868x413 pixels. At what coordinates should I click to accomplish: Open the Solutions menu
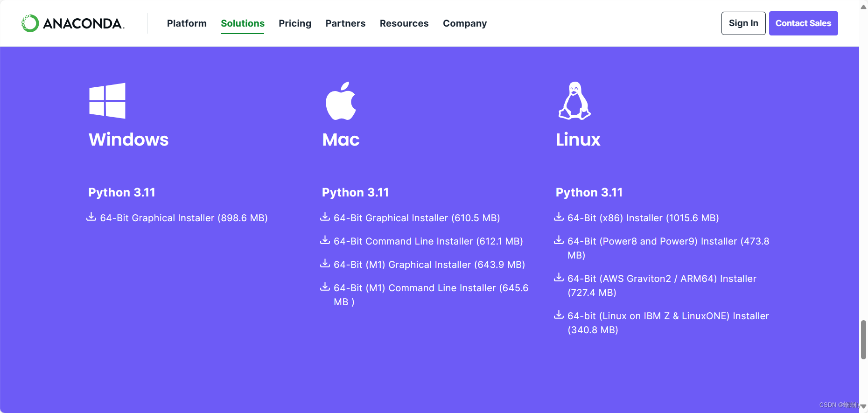(243, 23)
